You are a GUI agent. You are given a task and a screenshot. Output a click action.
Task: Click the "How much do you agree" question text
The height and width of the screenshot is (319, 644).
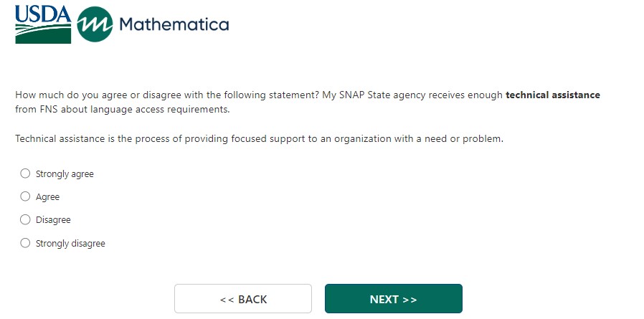[x=72, y=95]
